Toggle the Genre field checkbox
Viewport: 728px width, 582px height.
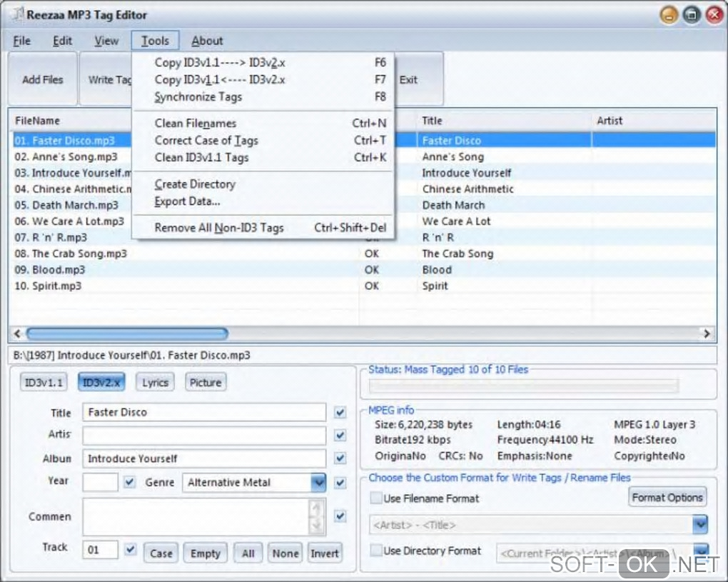(340, 483)
